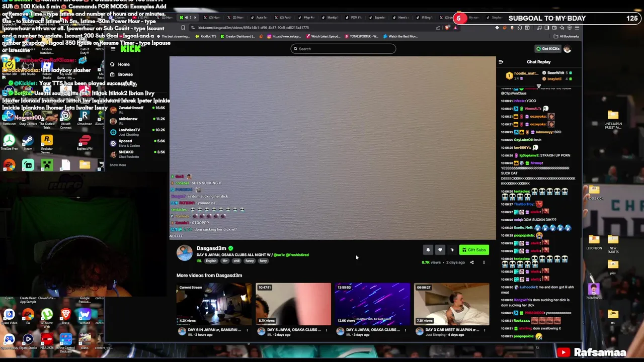Open options for DAY 5 JAPAN video card
Image resolution: width=644 pixels, height=362 pixels.
tap(326, 330)
